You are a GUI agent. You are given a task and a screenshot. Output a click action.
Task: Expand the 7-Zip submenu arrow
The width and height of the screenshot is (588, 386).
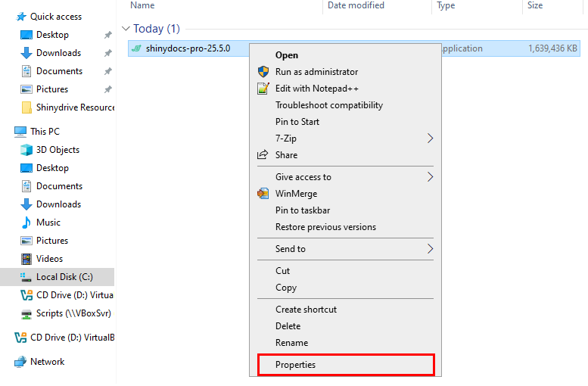430,139
